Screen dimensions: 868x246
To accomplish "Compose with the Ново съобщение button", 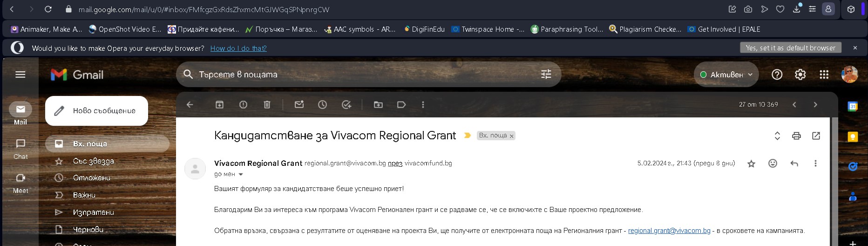I will [96, 111].
